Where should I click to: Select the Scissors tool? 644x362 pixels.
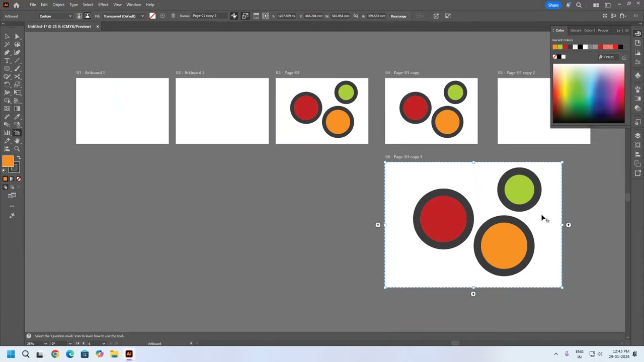[x=17, y=76]
